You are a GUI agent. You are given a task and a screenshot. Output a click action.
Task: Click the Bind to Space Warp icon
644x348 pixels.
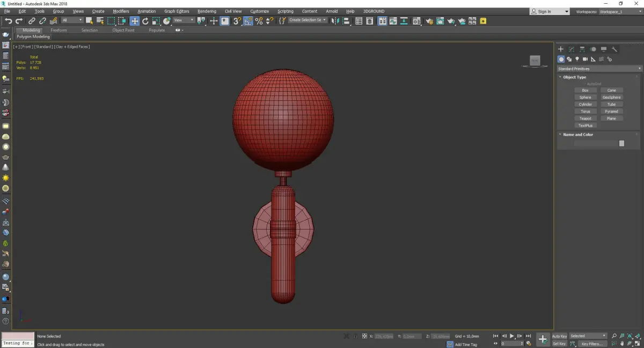pyautogui.click(x=54, y=21)
